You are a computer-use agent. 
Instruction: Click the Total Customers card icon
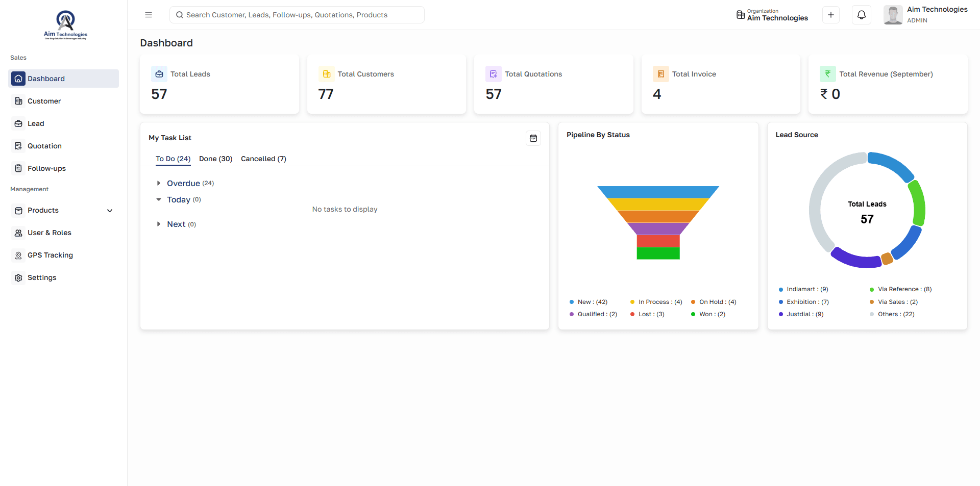pos(327,74)
